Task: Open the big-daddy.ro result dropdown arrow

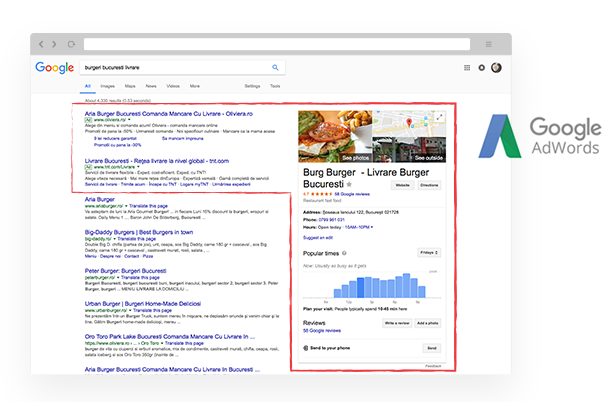Action: (114, 239)
